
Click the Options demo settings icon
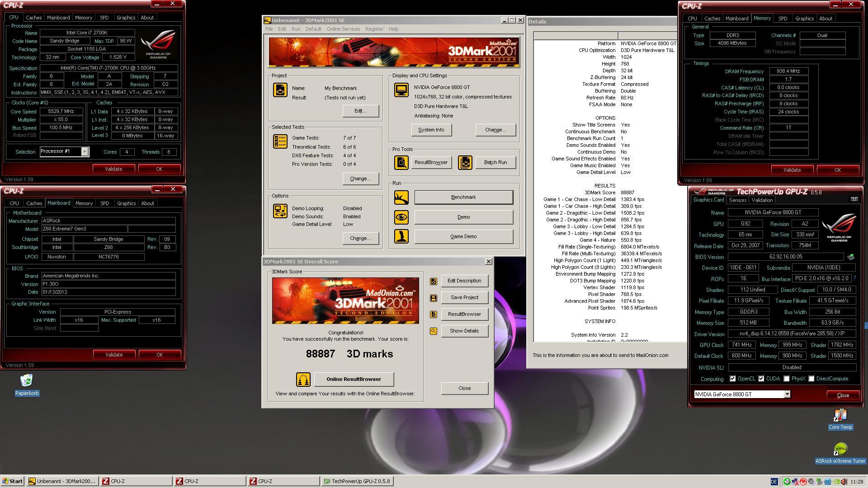point(280,211)
